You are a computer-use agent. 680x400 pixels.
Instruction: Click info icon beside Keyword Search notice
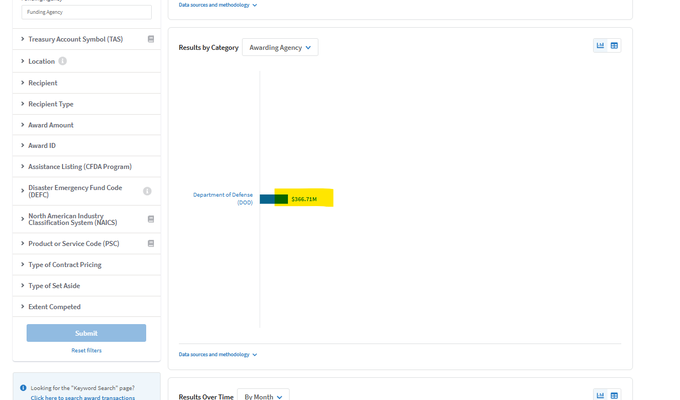click(23, 388)
